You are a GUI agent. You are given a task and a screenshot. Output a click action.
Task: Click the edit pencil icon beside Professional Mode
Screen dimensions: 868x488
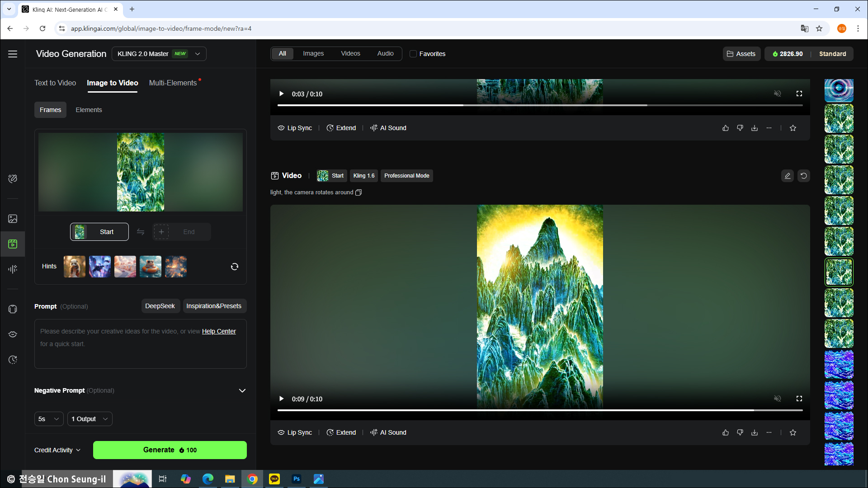[x=788, y=176]
